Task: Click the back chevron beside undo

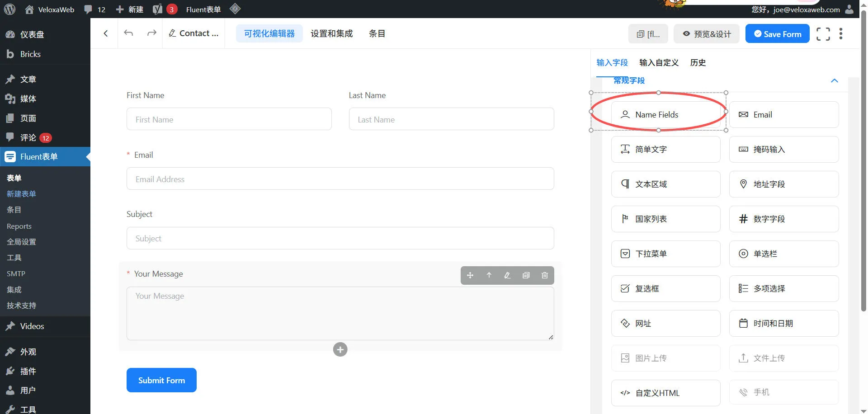Action: 106,33
